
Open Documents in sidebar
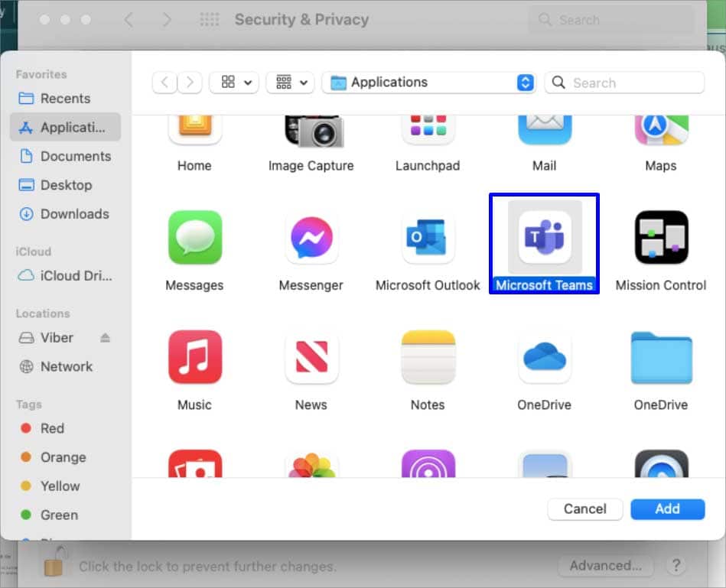coord(65,157)
